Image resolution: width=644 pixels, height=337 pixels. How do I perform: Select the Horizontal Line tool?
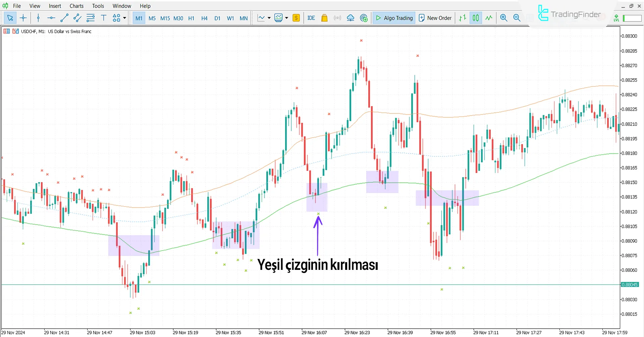[x=51, y=18]
